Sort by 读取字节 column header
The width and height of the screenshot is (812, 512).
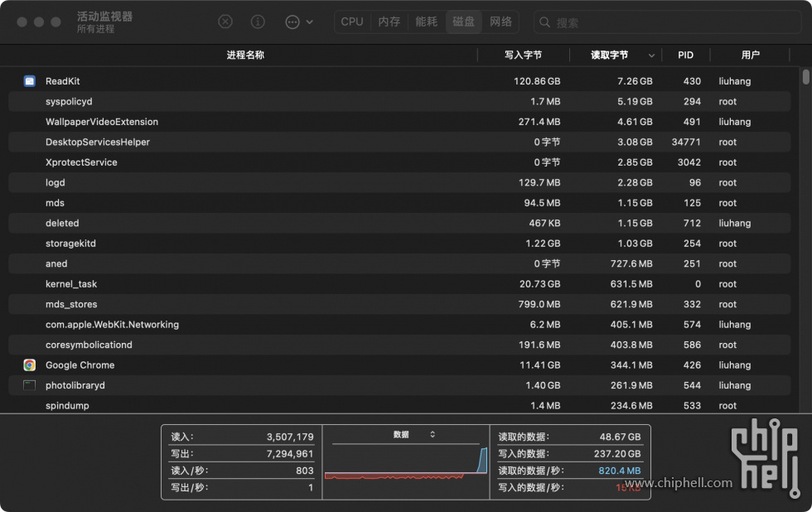click(x=610, y=55)
